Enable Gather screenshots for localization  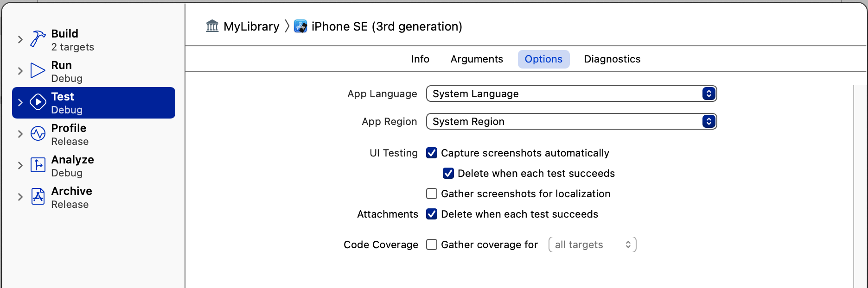[432, 194]
